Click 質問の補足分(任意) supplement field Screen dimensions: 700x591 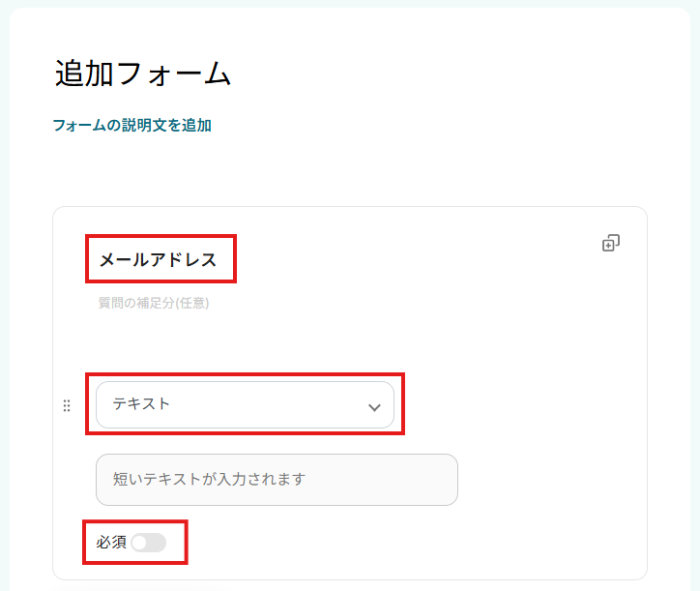tap(154, 303)
